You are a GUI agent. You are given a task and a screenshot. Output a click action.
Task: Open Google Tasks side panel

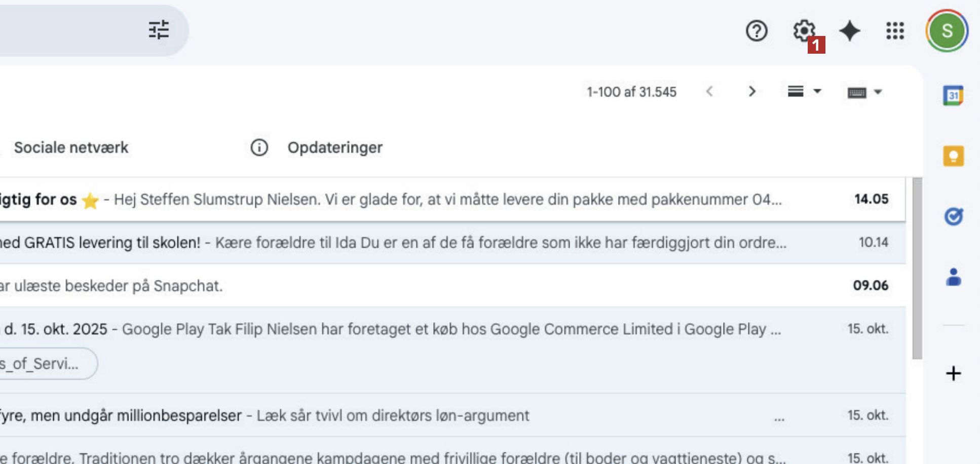tap(953, 217)
